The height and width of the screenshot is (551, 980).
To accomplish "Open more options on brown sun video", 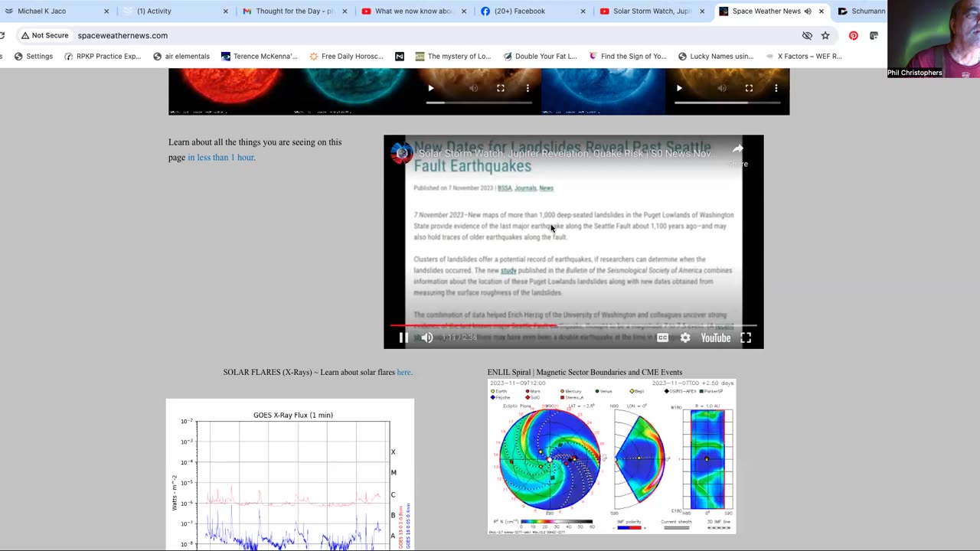I will 528,88.
